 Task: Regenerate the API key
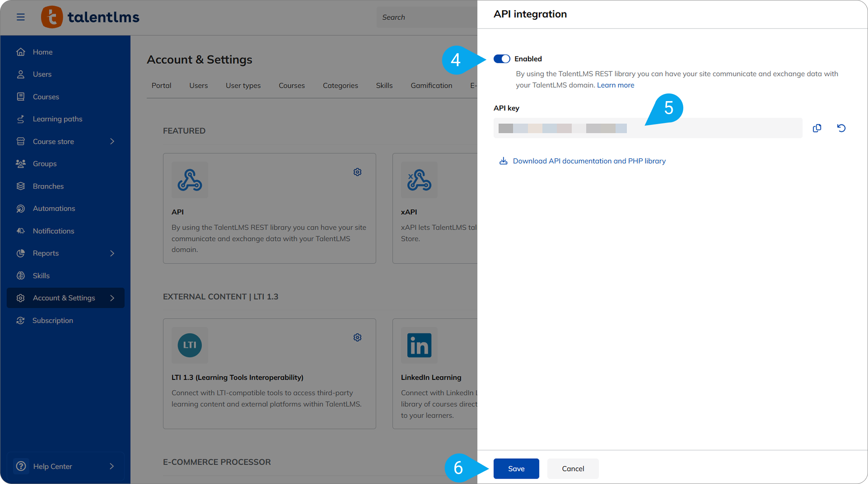841,128
